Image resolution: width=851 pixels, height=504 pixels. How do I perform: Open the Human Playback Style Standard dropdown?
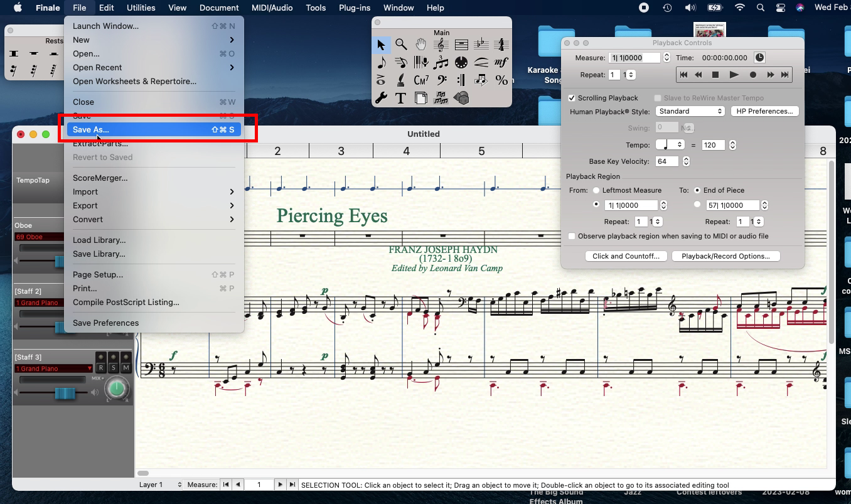pos(690,111)
